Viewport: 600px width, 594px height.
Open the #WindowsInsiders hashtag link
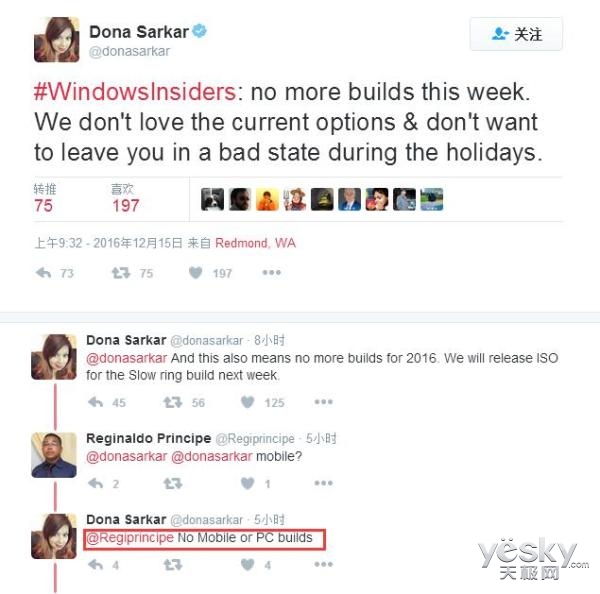coord(135,92)
